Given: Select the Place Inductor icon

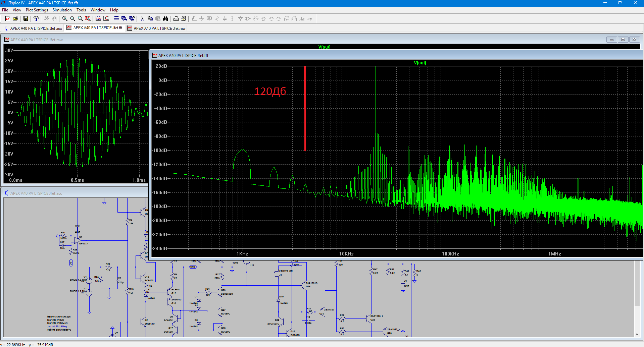Looking at the screenshot, I should pyautogui.click(x=232, y=19).
